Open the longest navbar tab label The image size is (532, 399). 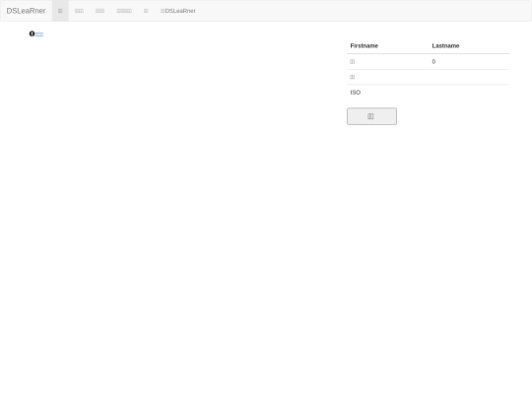click(x=124, y=11)
